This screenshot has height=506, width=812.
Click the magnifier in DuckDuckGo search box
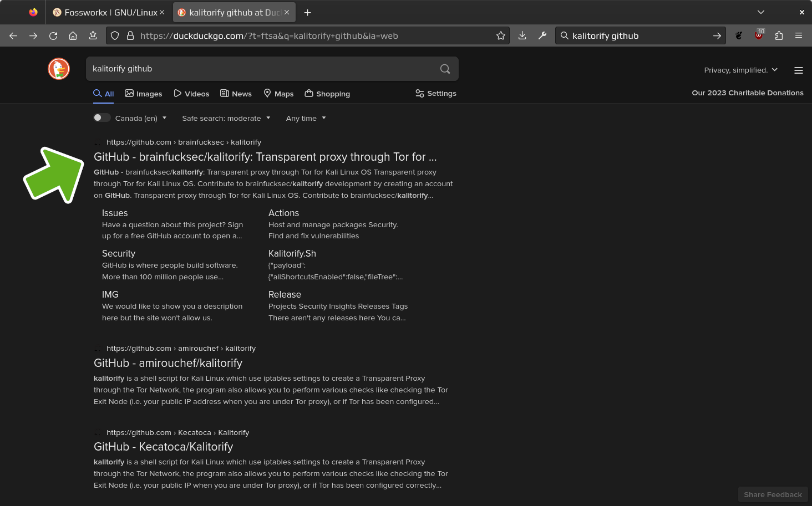445,69
